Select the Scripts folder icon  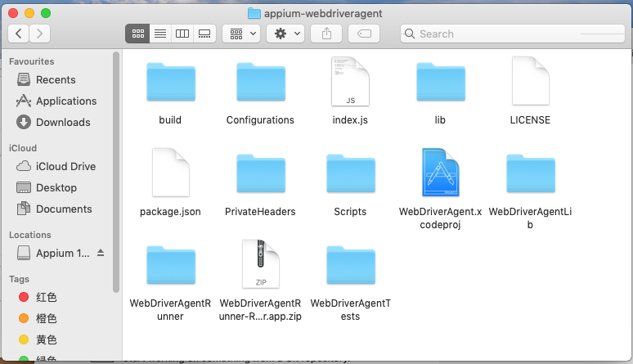(x=351, y=173)
